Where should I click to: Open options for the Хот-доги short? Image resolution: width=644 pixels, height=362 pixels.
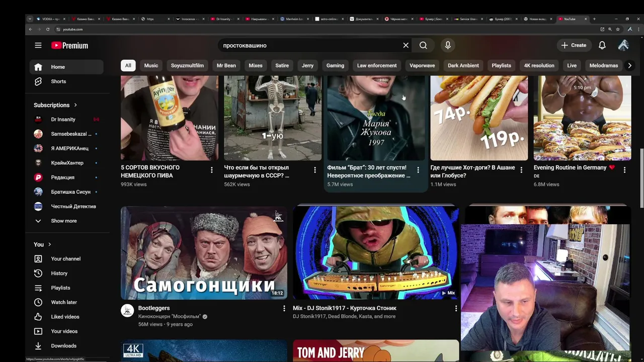coord(521,170)
